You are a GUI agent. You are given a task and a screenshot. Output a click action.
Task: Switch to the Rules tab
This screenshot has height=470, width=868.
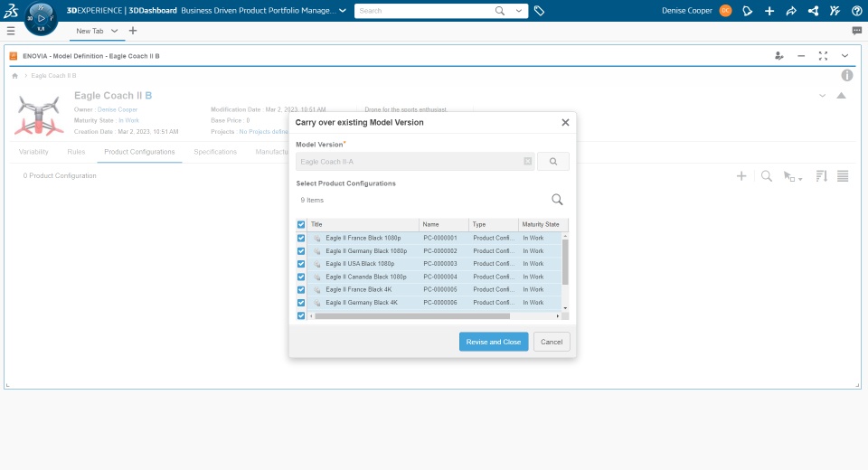(76, 152)
